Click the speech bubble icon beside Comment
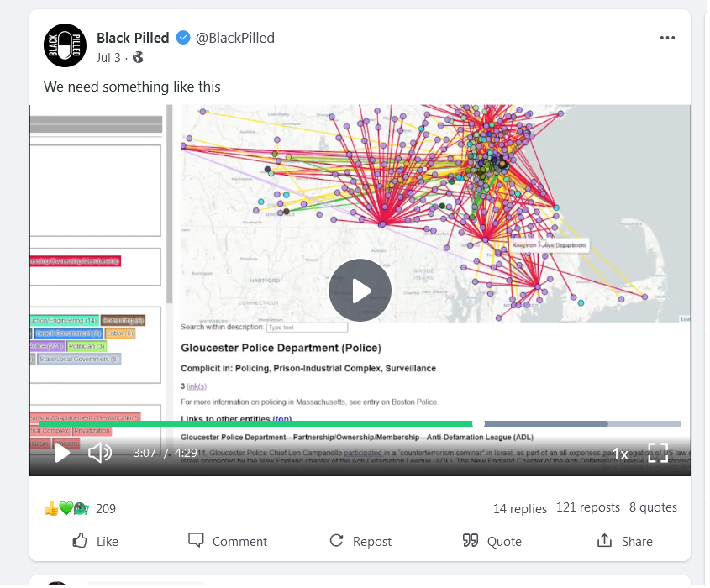Image resolution: width=710 pixels, height=588 pixels. (x=196, y=540)
